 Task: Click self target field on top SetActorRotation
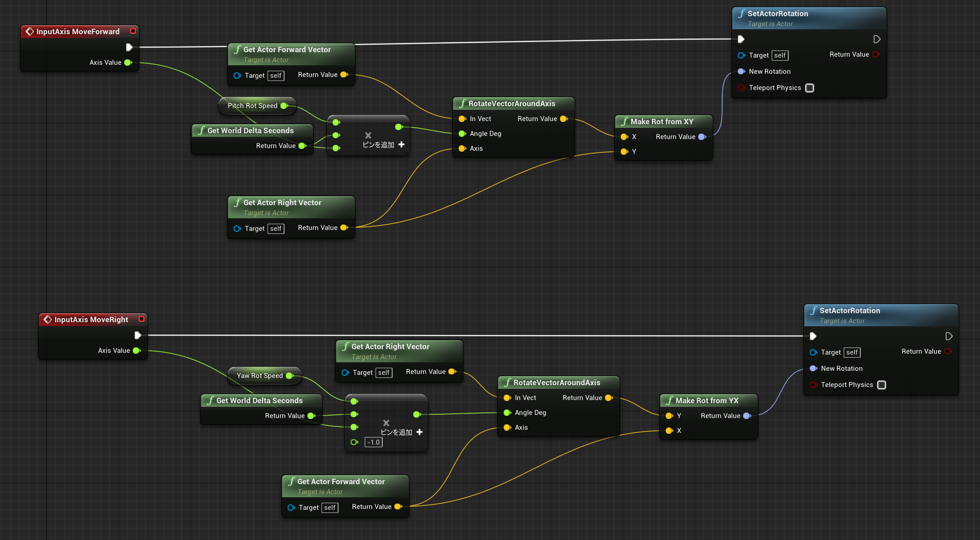point(780,55)
